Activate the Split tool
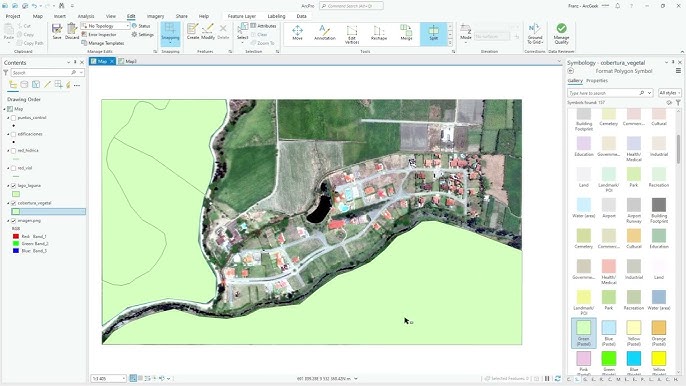The width and height of the screenshot is (686, 386). [x=433, y=34]
